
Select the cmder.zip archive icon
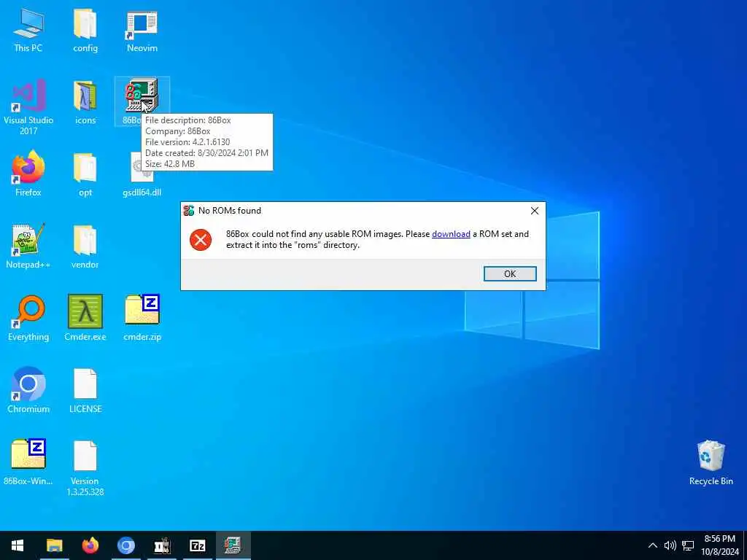click(x=142, y=318)
